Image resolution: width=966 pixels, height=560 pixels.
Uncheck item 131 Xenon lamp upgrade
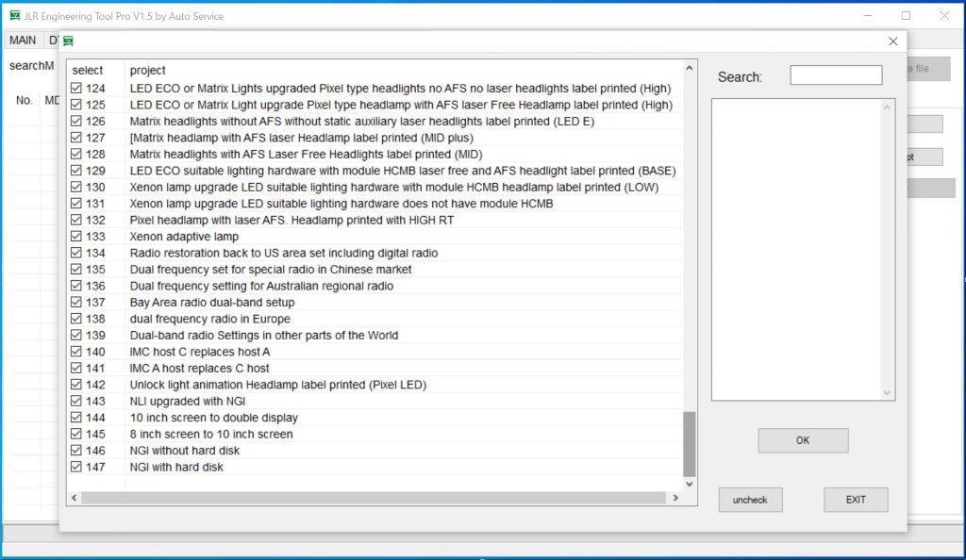[x=75, y=203]
